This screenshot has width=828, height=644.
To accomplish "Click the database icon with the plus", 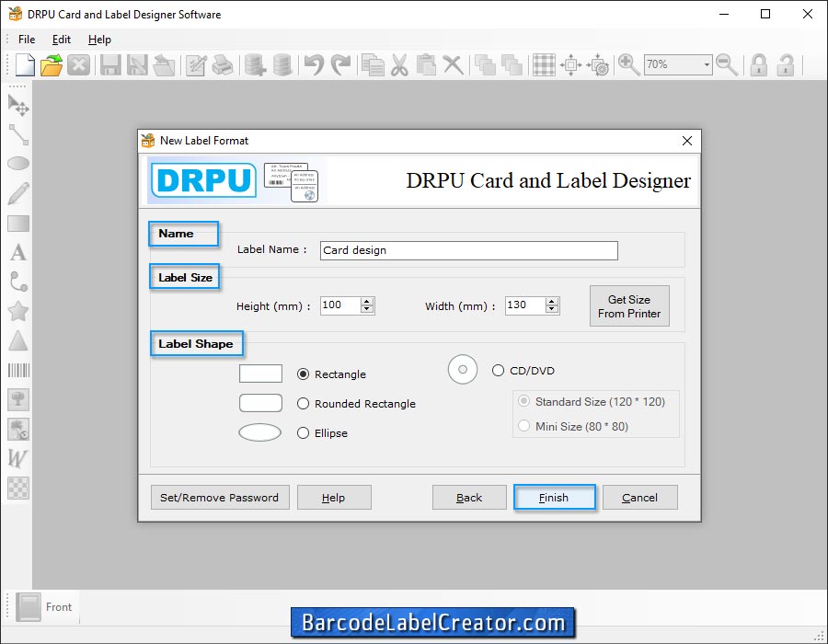I will click(255, 65).
